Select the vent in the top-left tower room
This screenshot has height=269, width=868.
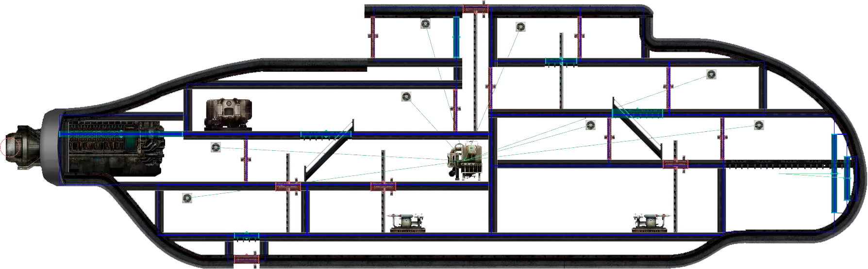[426, 24]
